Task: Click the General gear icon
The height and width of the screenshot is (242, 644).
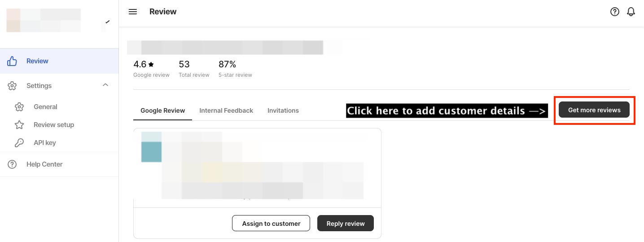Action: click(x=19, y=107)
